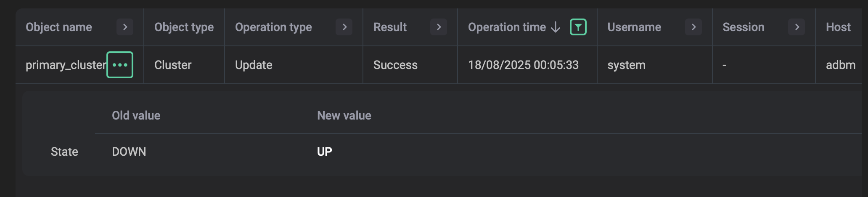
Task: Click the Operation time funnel filter icon
Action: 578,27
